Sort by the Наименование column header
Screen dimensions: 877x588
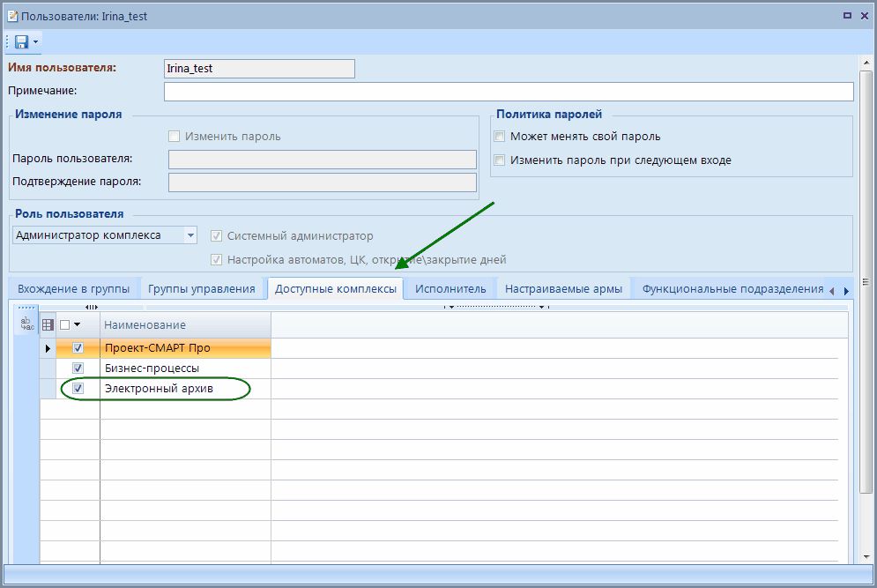184,325
